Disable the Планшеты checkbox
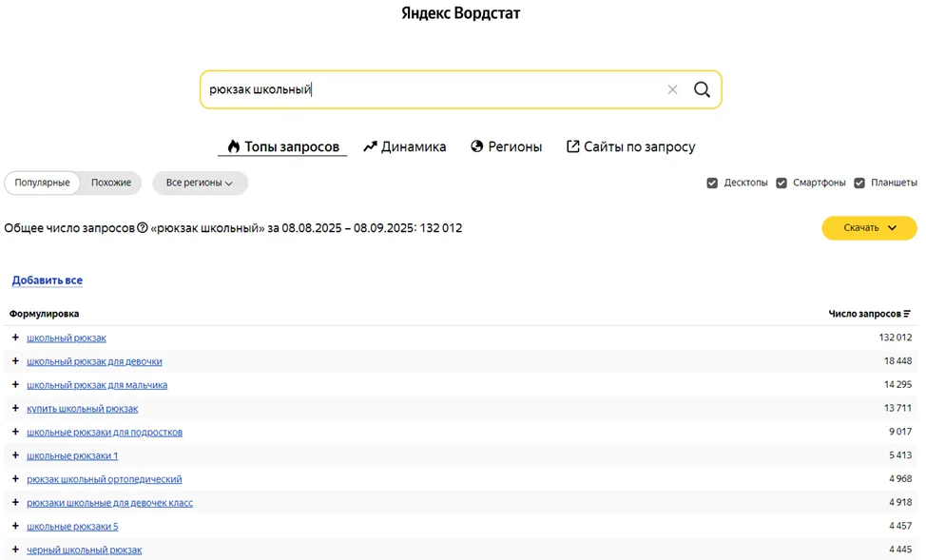Viewport: 926px width, 560px height. [x=859, y=183]
